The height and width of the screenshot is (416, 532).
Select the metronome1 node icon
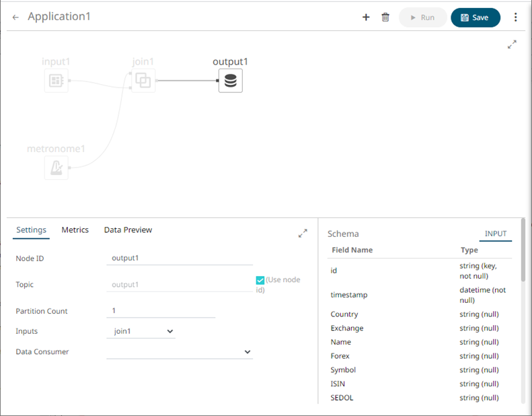click(56, 168)
